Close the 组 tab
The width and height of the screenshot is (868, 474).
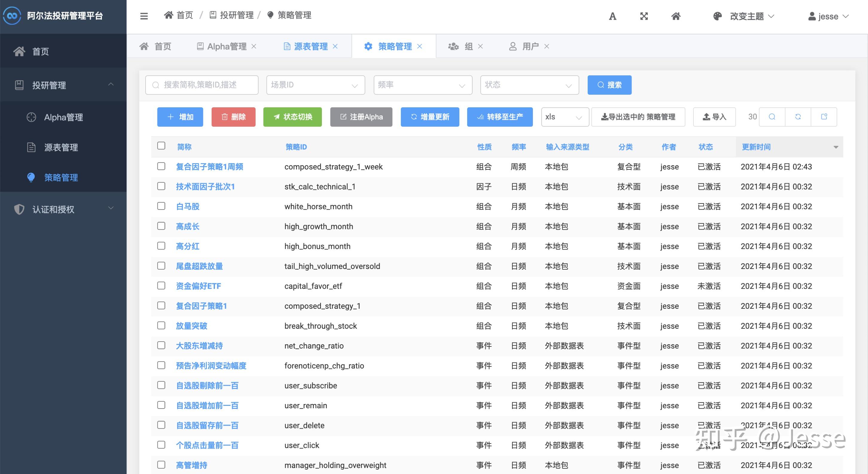pos(481,46)
